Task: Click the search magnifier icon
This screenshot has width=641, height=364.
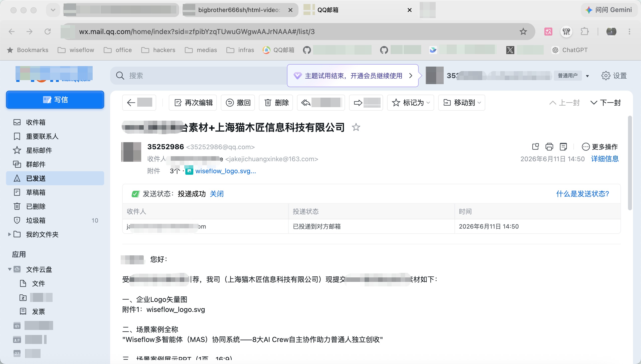Action: point(120,76)
